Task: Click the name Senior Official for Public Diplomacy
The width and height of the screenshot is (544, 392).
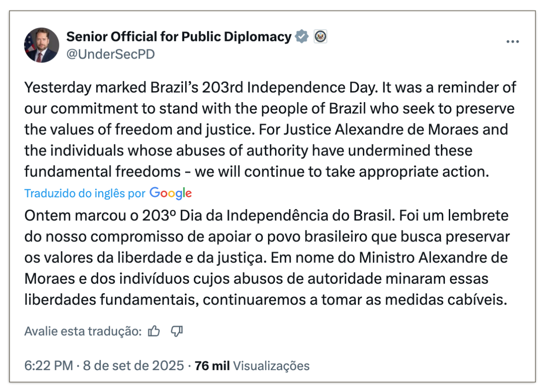Action: point(179,37)
